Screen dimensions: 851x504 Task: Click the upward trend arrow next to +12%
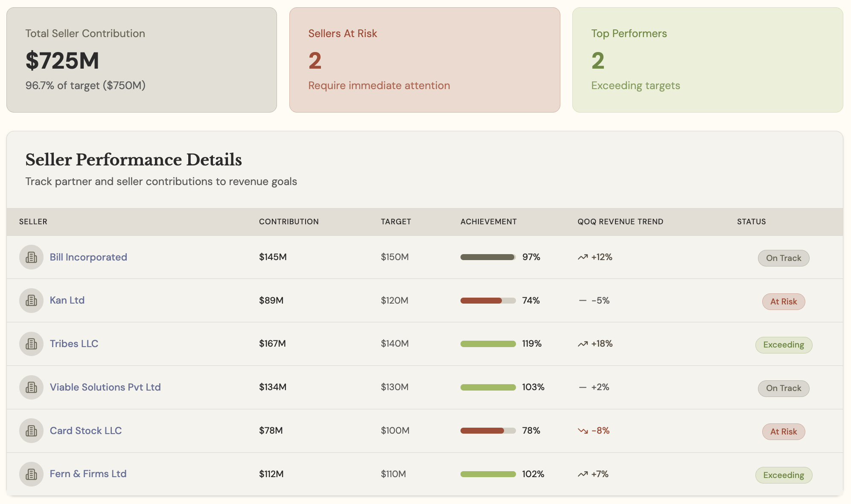[x=583, y=257]
